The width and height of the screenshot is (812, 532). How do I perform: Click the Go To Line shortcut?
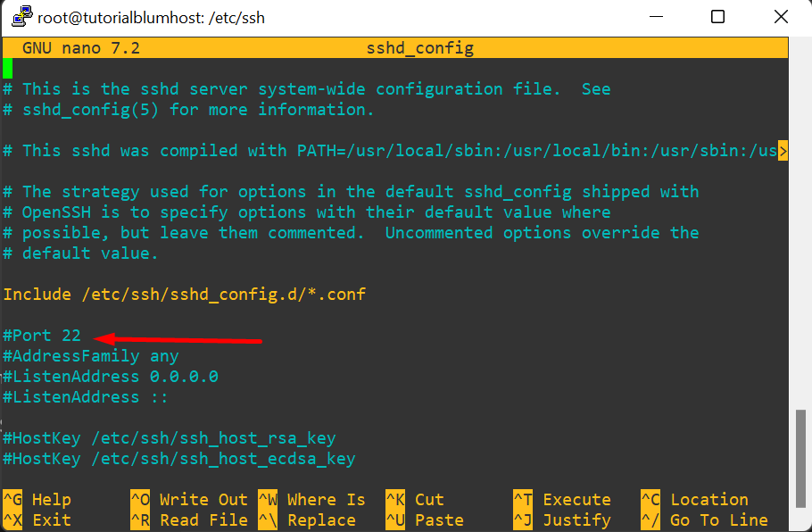click(718, 520)
